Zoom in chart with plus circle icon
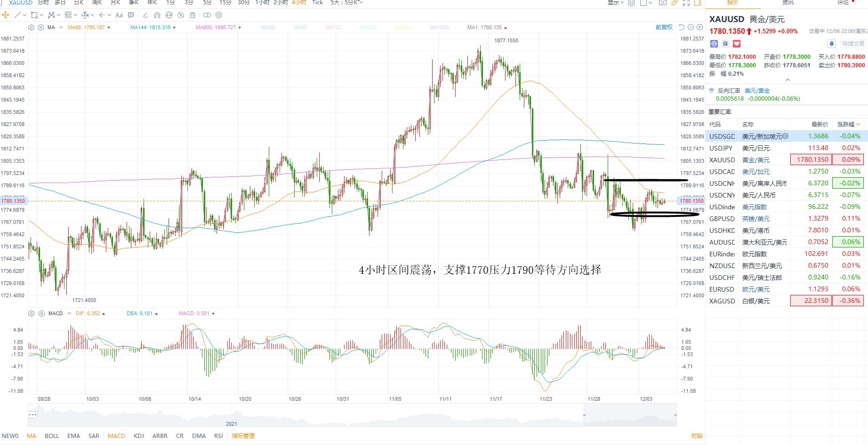This screenshot has width=868, height=445. click(699, 27)
